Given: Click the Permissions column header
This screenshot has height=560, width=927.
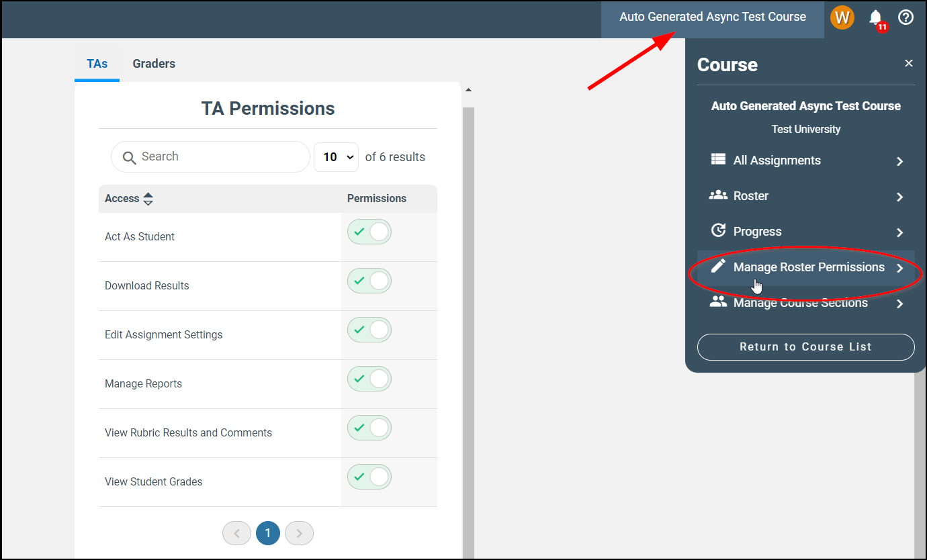Looking at the screenshot, I should [377, 199].
